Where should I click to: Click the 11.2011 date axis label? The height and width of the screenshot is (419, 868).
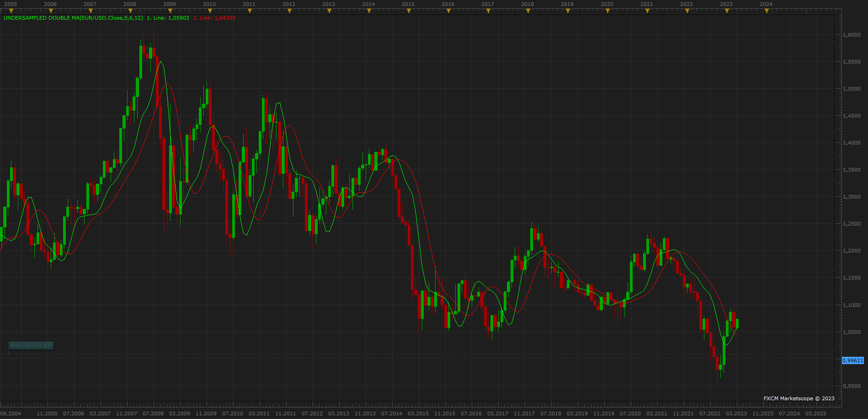[x=286, y=414]
